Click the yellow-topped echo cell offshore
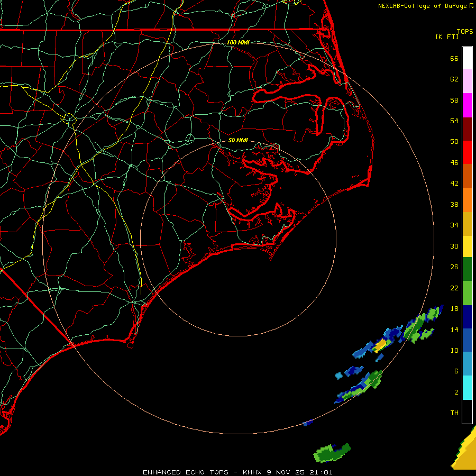The image size is (476, 476). [x=380, y=345]
